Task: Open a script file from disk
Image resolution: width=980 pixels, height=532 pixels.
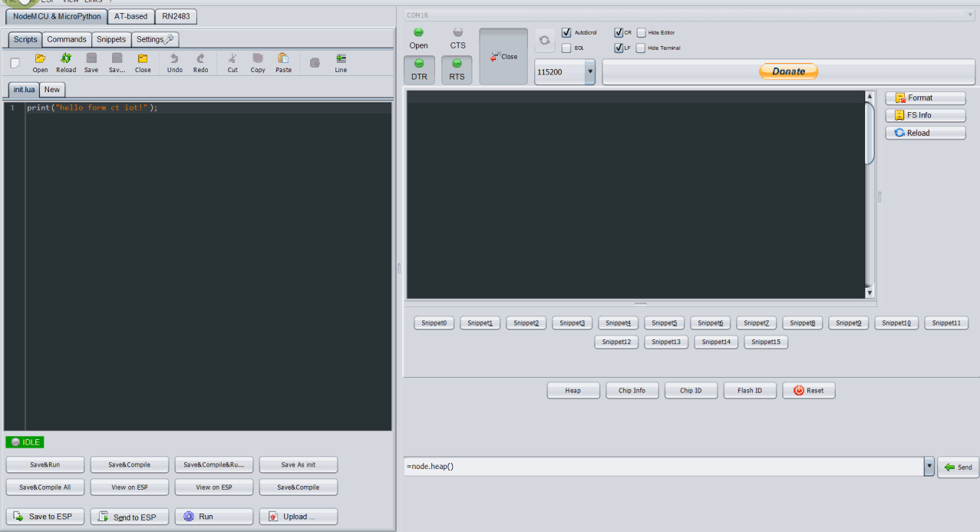Action: coord(40,63)
